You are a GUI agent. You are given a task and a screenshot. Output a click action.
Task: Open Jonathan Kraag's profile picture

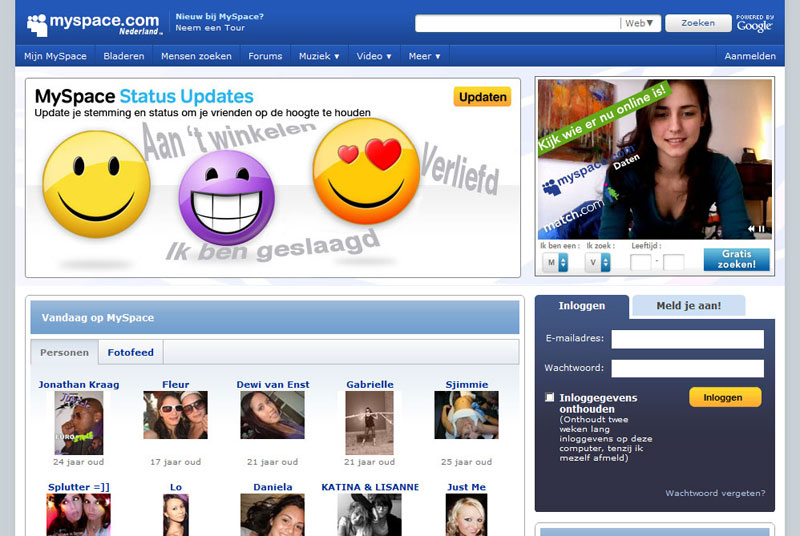point(79,423)
